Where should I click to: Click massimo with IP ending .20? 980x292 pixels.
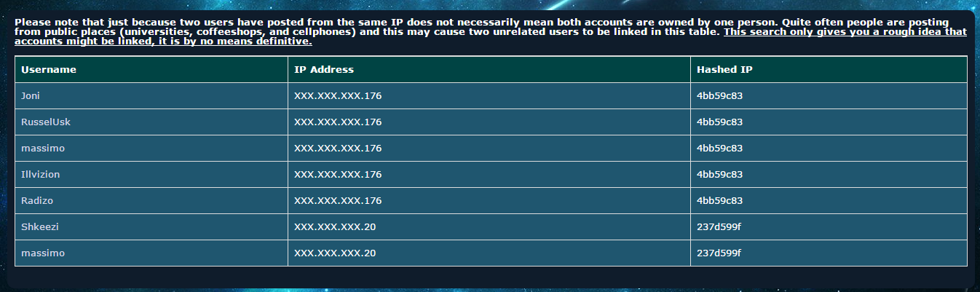[x=43, y=253]
